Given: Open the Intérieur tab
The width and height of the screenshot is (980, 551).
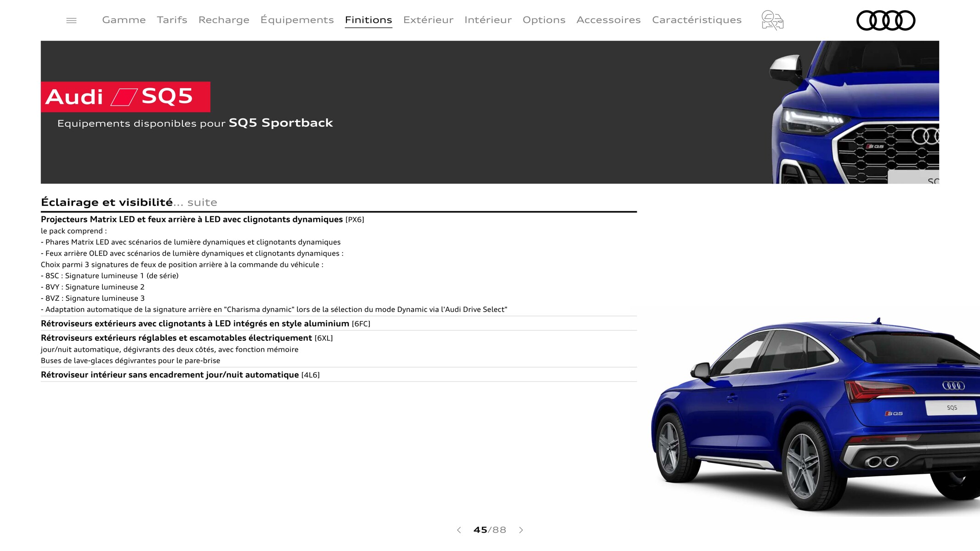Looking at the screenshot, I should [488, 20].
